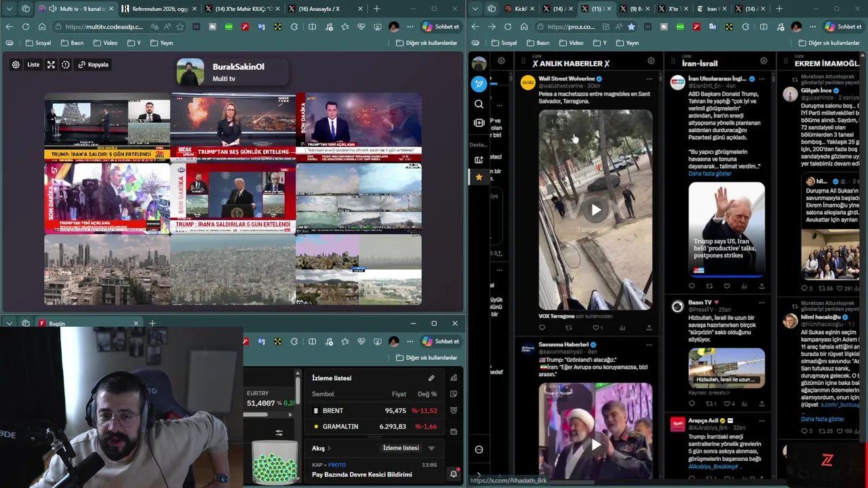Go home in right browser

click(x=524, y=26)
